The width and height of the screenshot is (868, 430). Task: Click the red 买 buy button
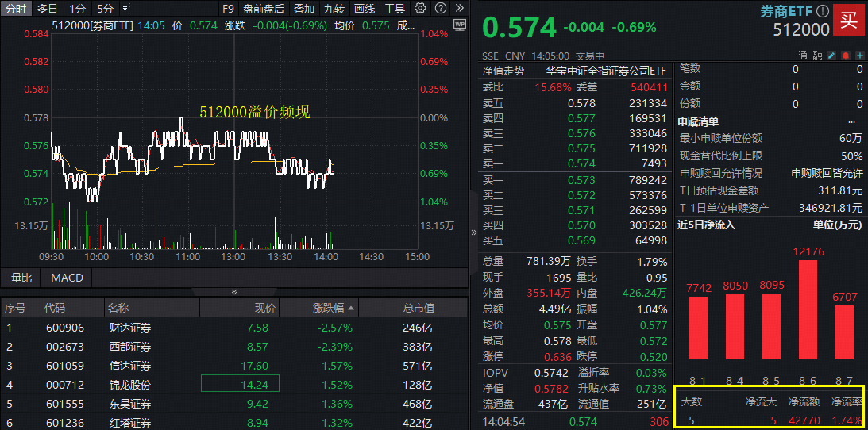[x=849, y=21]
